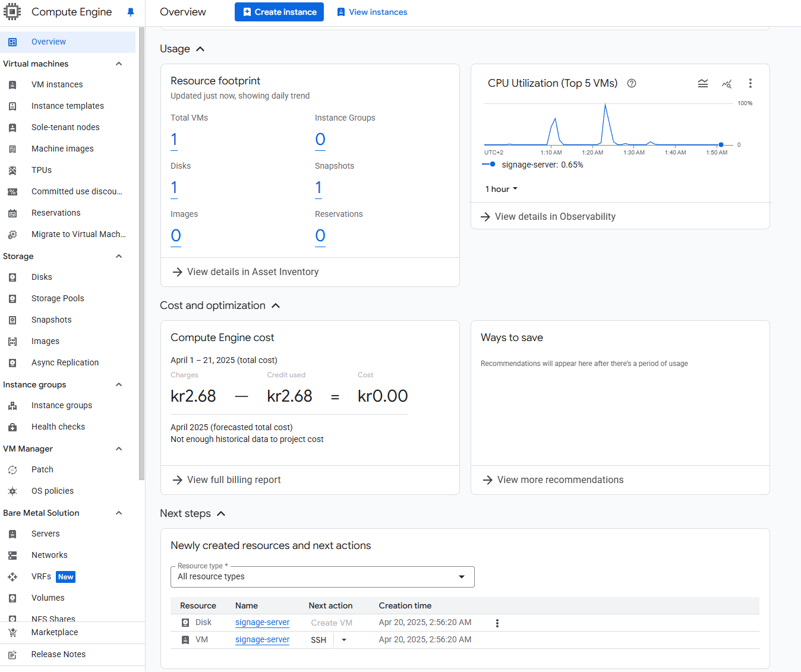Open Servers under Bare Metal Solution
This screenshot has width=801, height=672.
coord(46,534)
